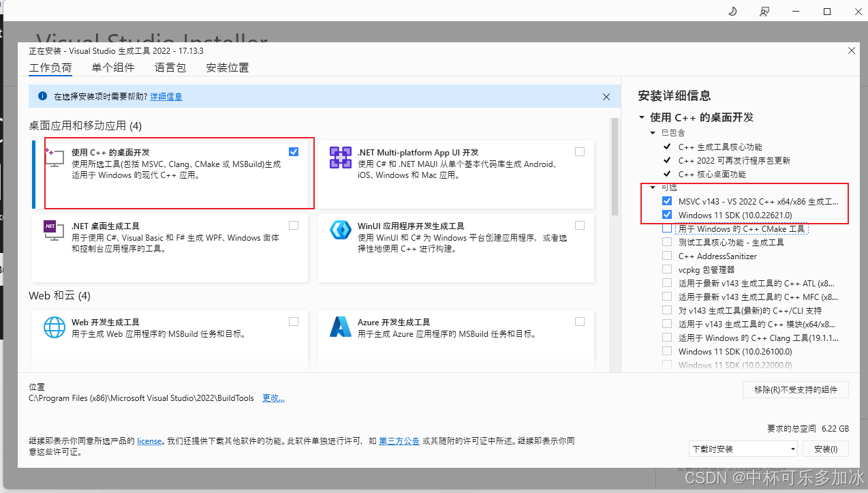The width and height of the screenshot is (868, 493).
Task: Check the .NET 桌面生成工具 checkbox
Action: tap(294, 225)
